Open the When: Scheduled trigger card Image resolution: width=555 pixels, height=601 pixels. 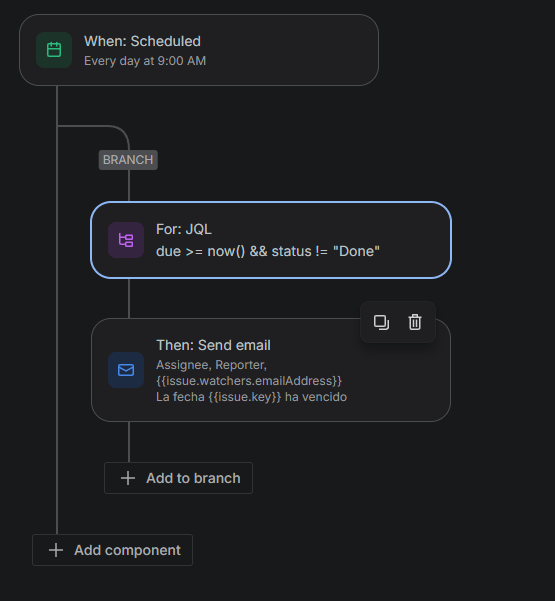(x=199, y=50)
